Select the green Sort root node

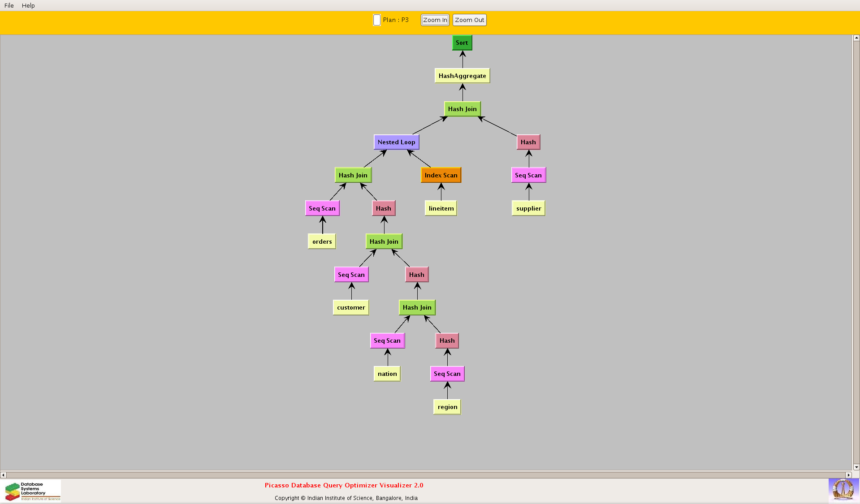point(462,43)
